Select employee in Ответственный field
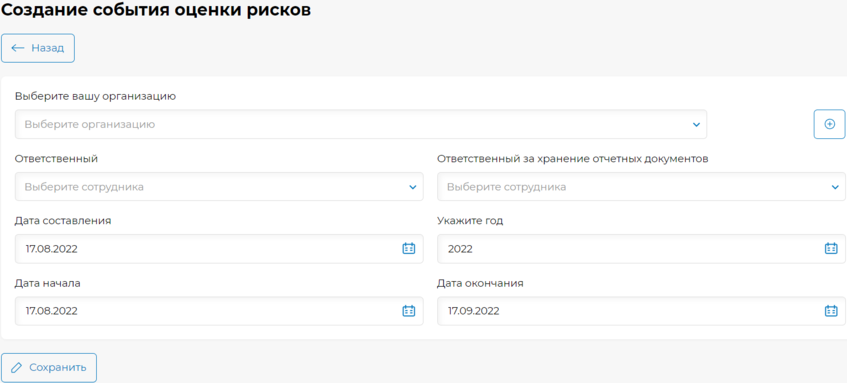The height and width of the screenshot is (383, 847). [x=219, y=186]
